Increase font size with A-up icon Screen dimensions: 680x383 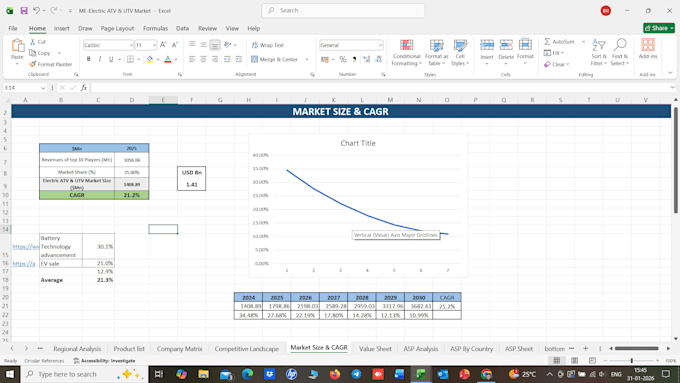pyautogui.click(x=163, y=45)
